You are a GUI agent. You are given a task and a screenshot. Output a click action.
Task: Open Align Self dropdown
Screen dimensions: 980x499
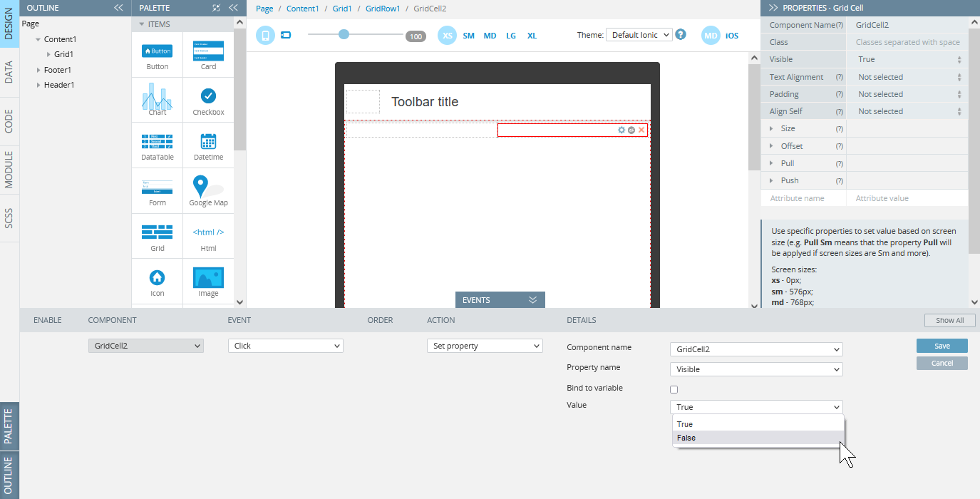(x=907, y=111)
